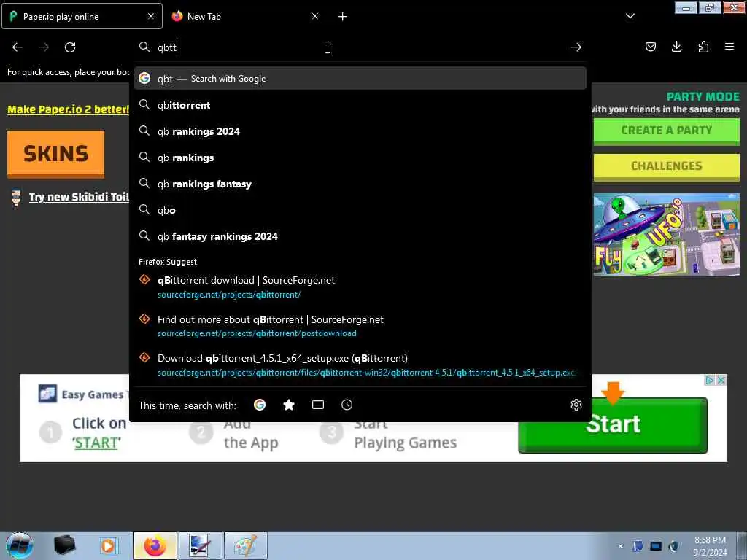Select 'qb fantasy rankings 2024' suggestion
Screen dimensions: 747x560
click(x=360, y=236)
